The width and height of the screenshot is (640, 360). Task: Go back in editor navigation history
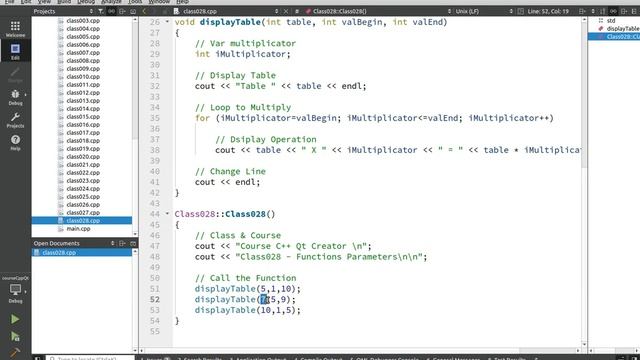[x=144, y=11]
